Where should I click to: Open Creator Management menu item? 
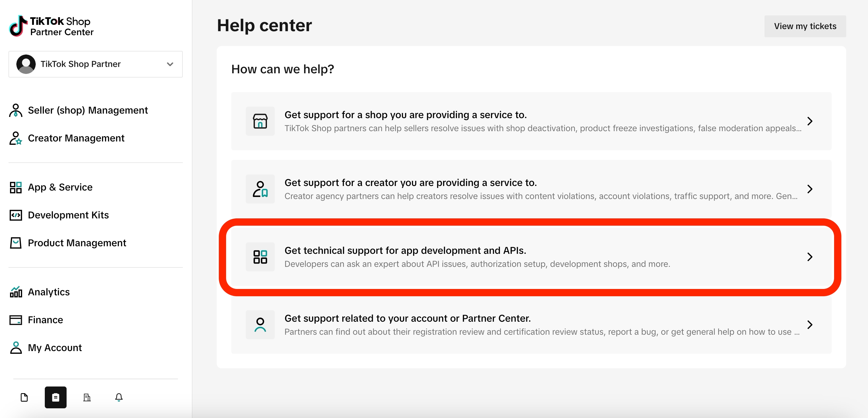76,138
